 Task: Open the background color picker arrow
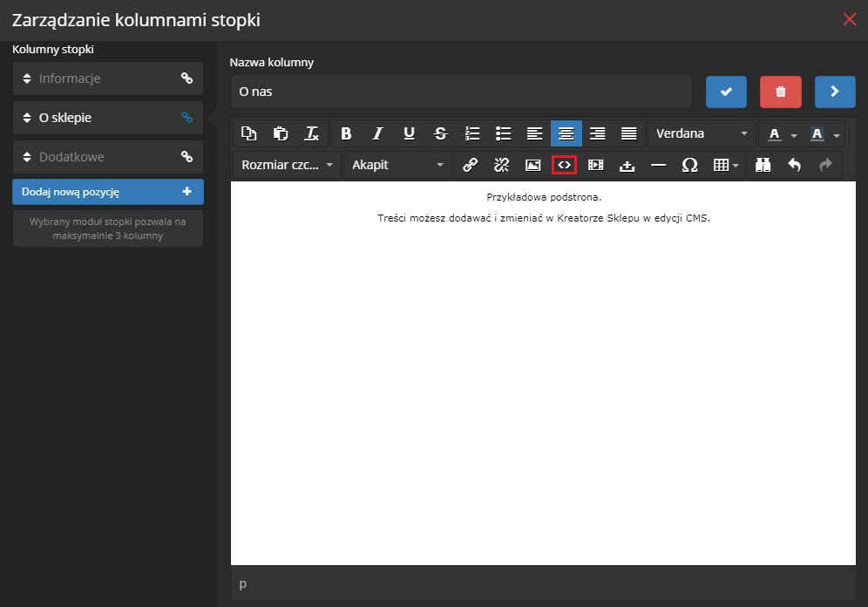click(837, 134)
